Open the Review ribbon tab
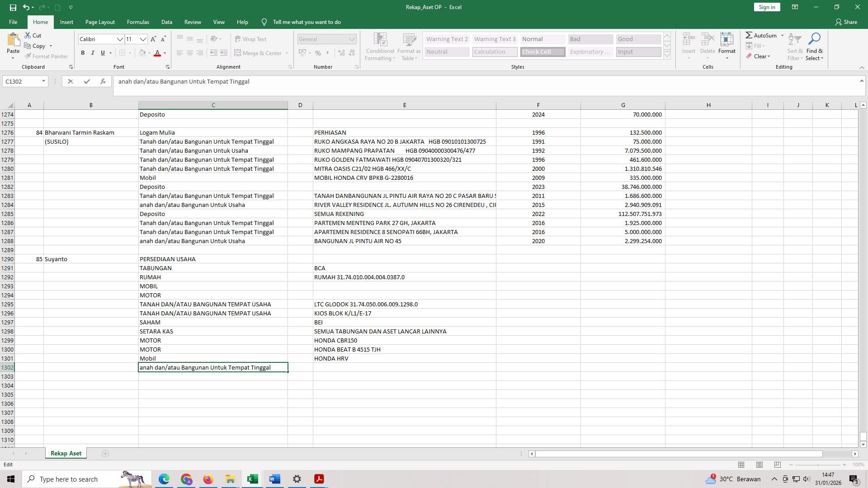Viewport: 868px width, 488px height. (193, 22)
